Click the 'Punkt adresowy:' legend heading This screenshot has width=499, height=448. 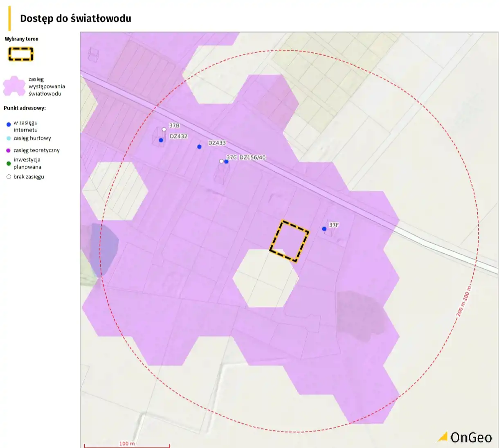25,108
